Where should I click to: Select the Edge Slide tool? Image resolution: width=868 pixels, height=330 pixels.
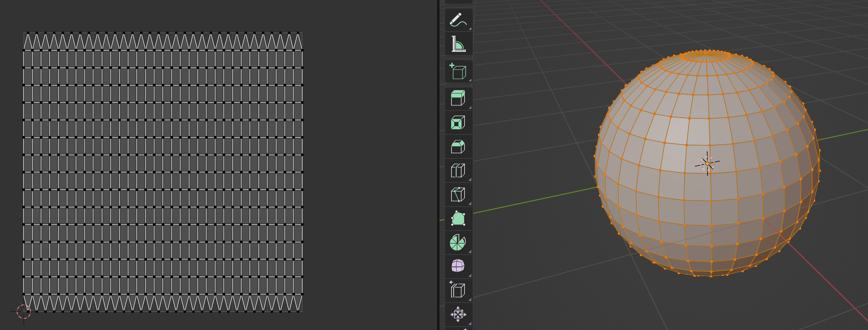(458, 290)
